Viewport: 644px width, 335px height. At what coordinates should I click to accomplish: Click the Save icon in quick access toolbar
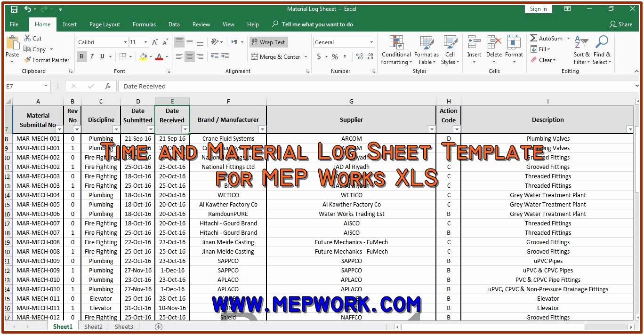tap(14, 9)
